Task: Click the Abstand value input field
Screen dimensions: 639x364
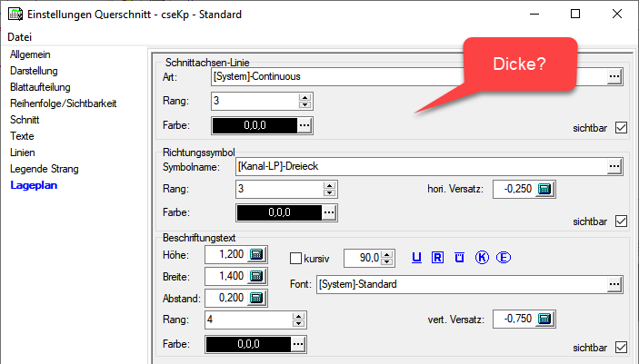Action: tap(225, 298)
